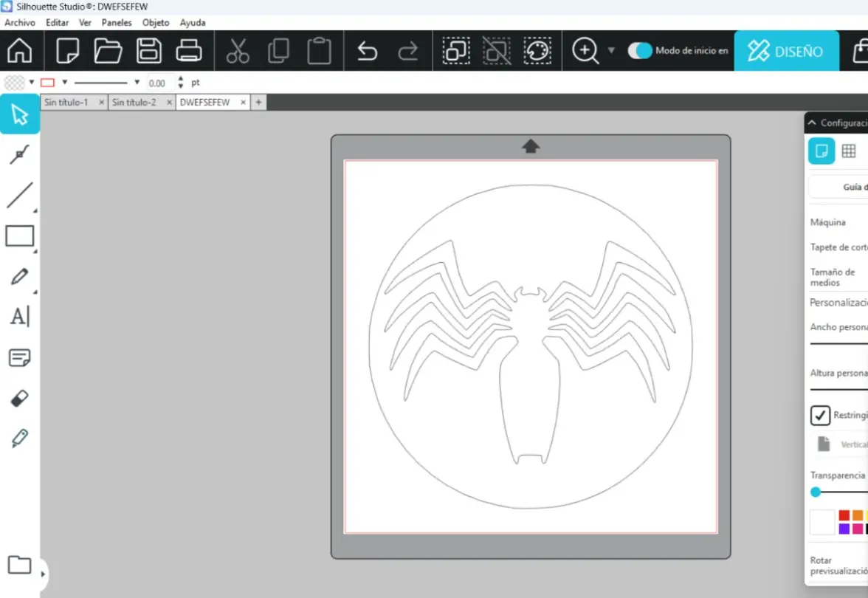Cut selection with scissors icon
Viewport: 868px width, 598px height.
coord(238,50)
